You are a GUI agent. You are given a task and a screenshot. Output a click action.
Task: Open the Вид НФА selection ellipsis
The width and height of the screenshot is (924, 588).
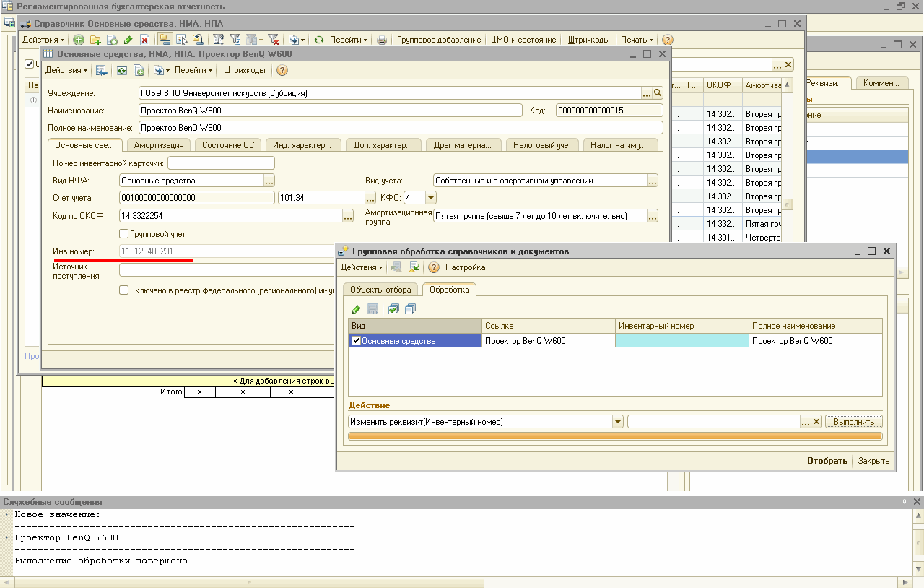click(x=270, y=180)
